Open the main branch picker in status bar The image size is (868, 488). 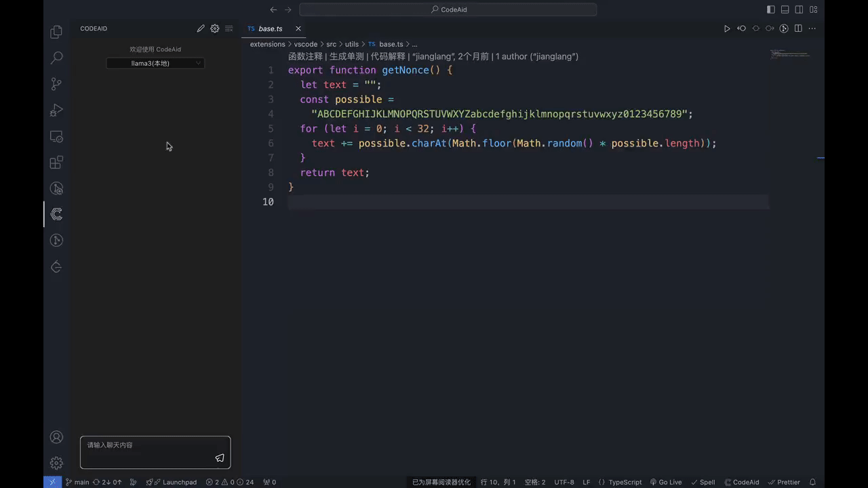point(77,482)
